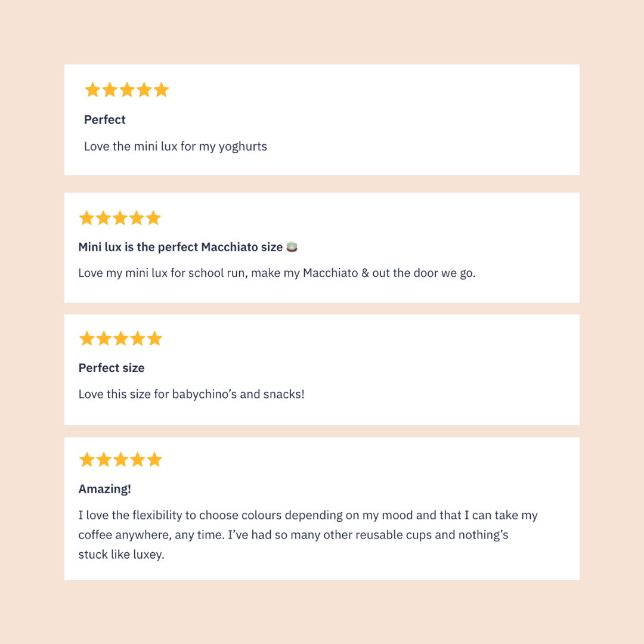Screen dimensions: 644x644
Task: Click the line starting "I love the flexibility"
Action: [x=308, y=515]
